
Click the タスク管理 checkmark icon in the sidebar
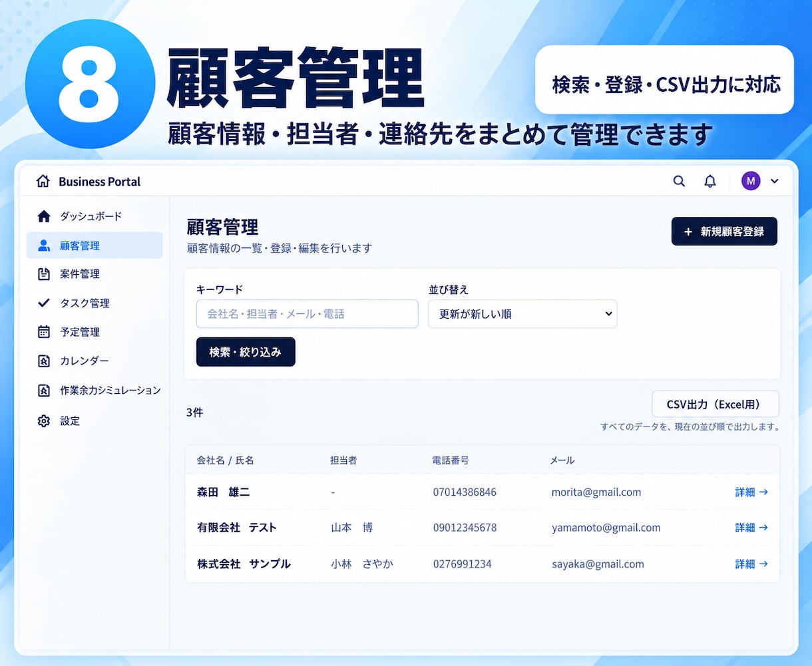[44, 303]
